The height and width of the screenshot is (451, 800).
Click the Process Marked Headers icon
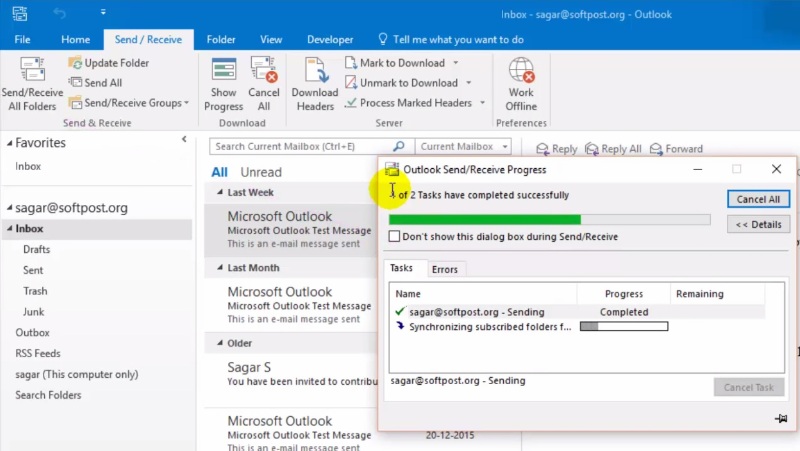[351, 103]
